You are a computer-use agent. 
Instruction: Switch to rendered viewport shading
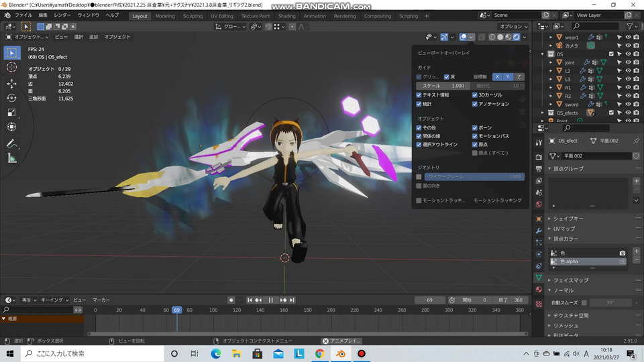(517, 37)
